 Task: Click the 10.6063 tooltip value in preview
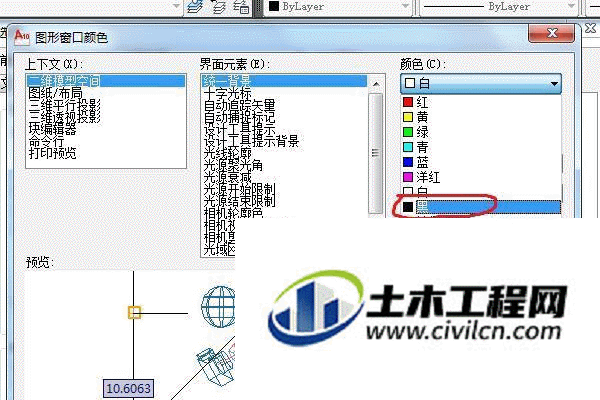129,389
